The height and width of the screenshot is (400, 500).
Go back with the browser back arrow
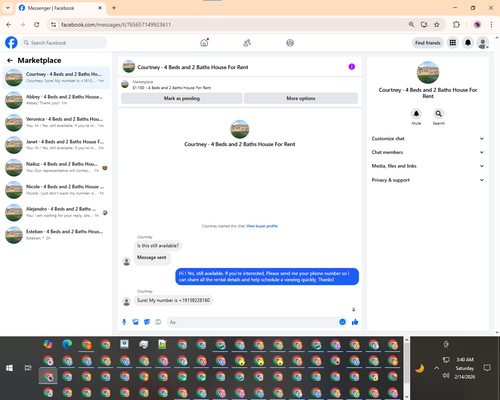click(x=9, y=24)
